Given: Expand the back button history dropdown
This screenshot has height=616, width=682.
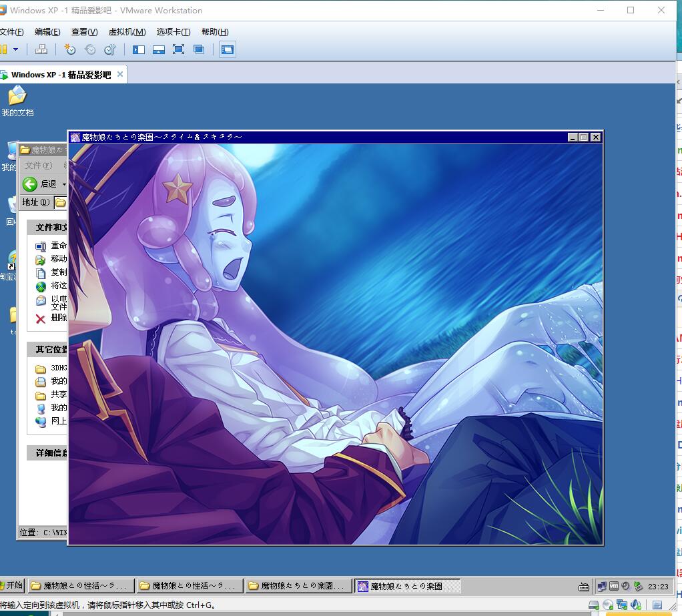Looking at the screenshot, I should 64,184.
